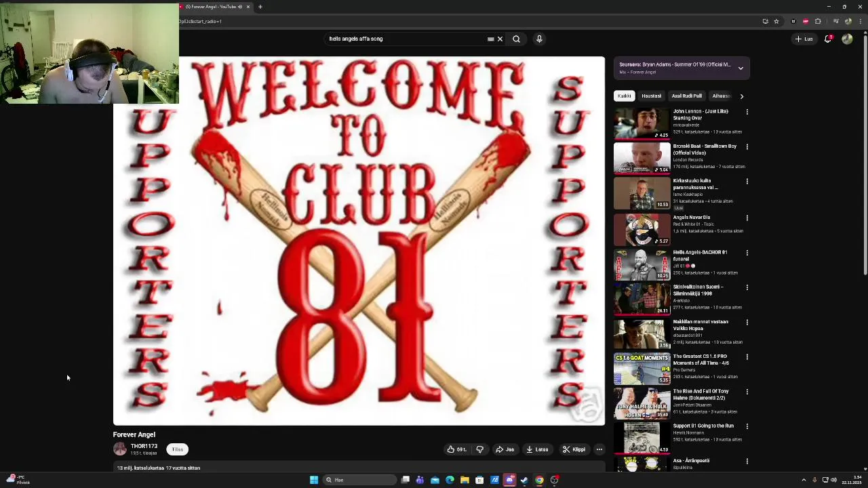
Task: Open options menu for The Greatest CS 1.6 video
Action: click(747, 357)
